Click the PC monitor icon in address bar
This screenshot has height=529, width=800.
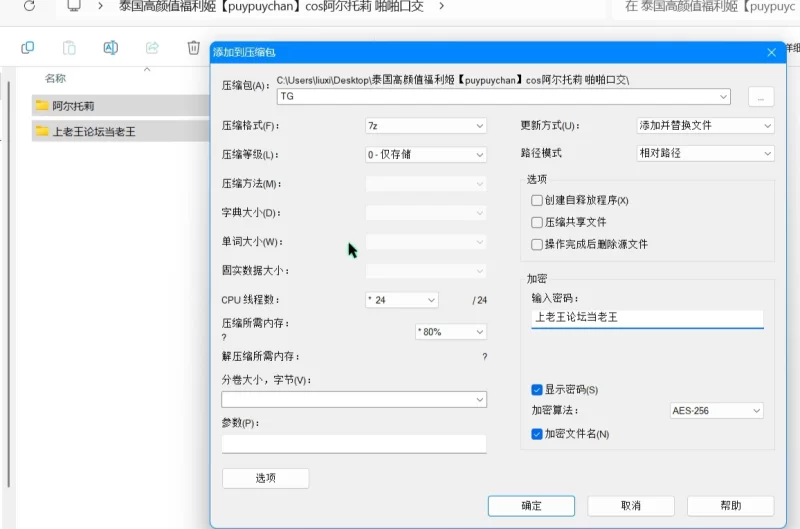74,6
